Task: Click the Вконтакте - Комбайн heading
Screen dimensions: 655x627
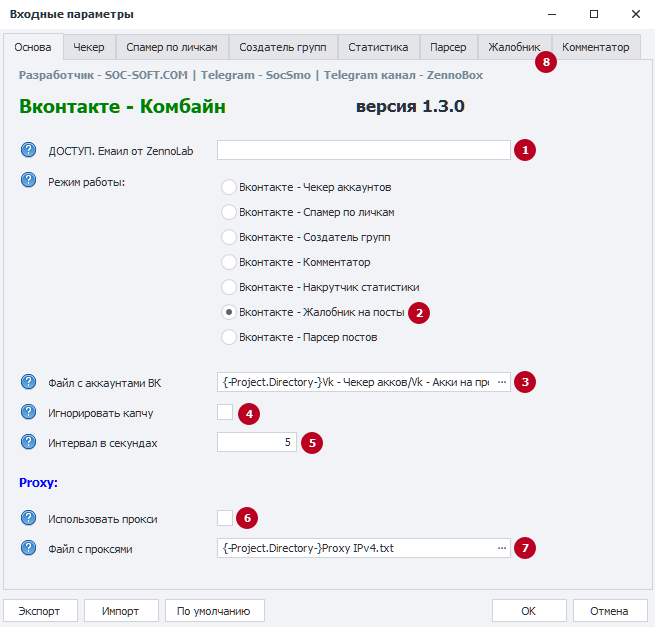Action: [x=122, y=107]
